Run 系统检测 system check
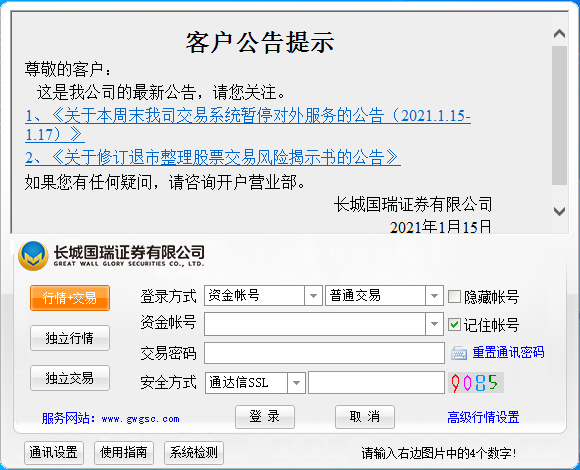The width and height of the screenshot is (580, 470). tap(194, 453)
